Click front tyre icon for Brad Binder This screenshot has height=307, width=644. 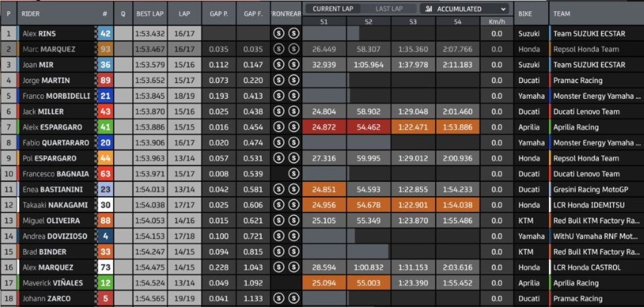[278, 252]
